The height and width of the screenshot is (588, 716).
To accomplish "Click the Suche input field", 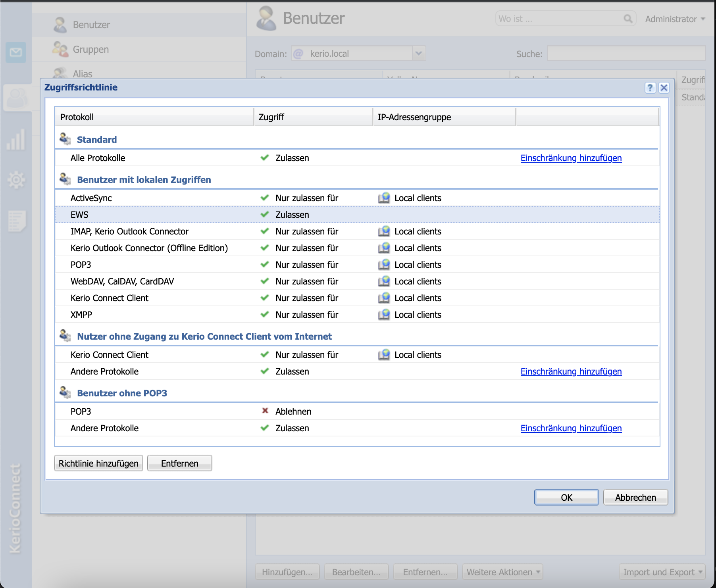I will click(x=626, y=54).
